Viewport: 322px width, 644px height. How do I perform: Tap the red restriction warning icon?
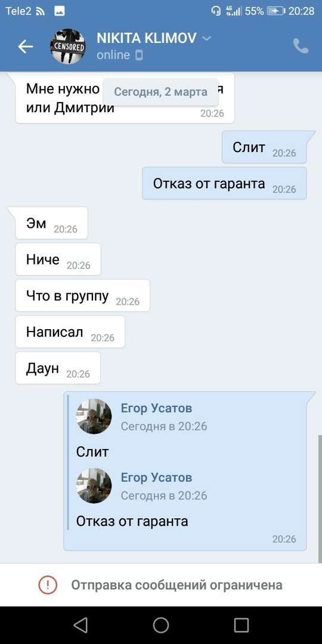pyautogui.click(x=48, y=584)
